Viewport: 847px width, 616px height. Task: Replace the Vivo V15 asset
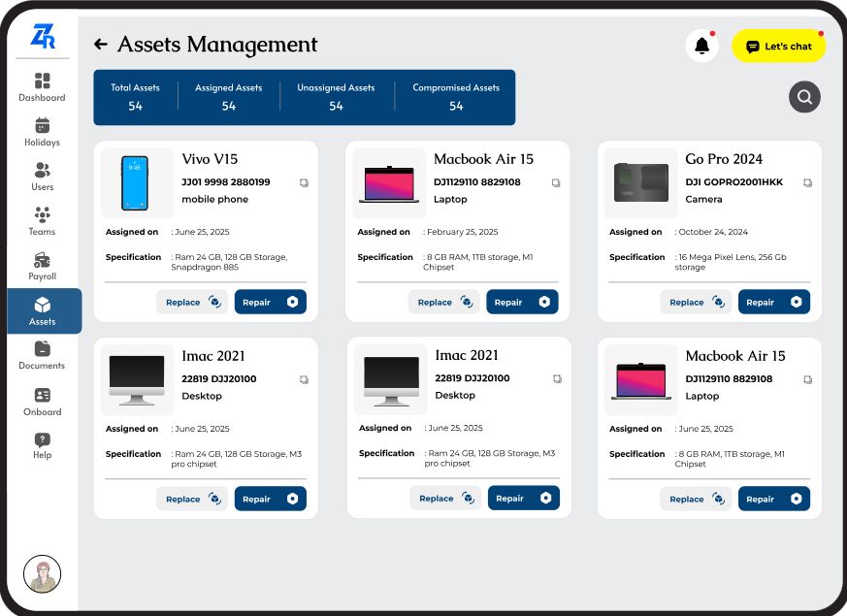[192, 302]
